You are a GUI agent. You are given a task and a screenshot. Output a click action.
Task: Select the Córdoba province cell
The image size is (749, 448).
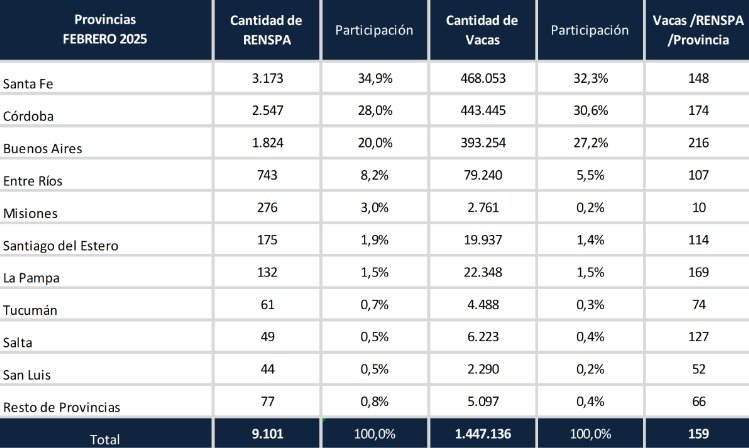pos(28,117)
